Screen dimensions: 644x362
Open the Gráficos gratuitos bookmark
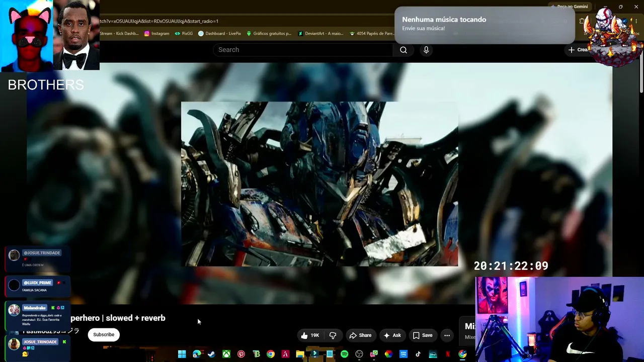(269, 34)
